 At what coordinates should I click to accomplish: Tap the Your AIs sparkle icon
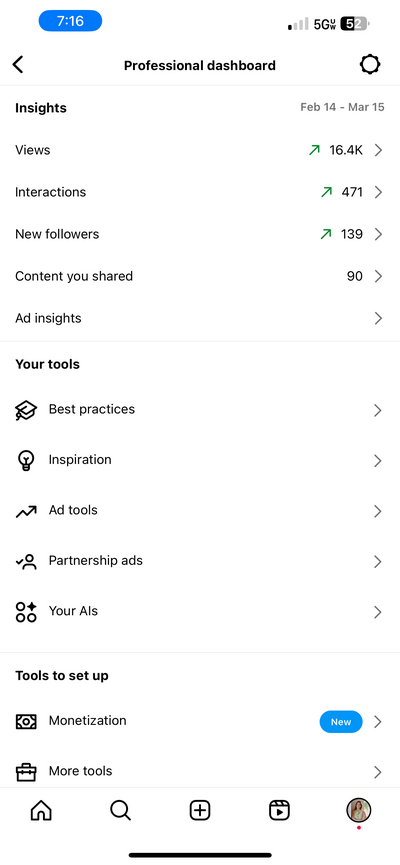click(26, 612)
